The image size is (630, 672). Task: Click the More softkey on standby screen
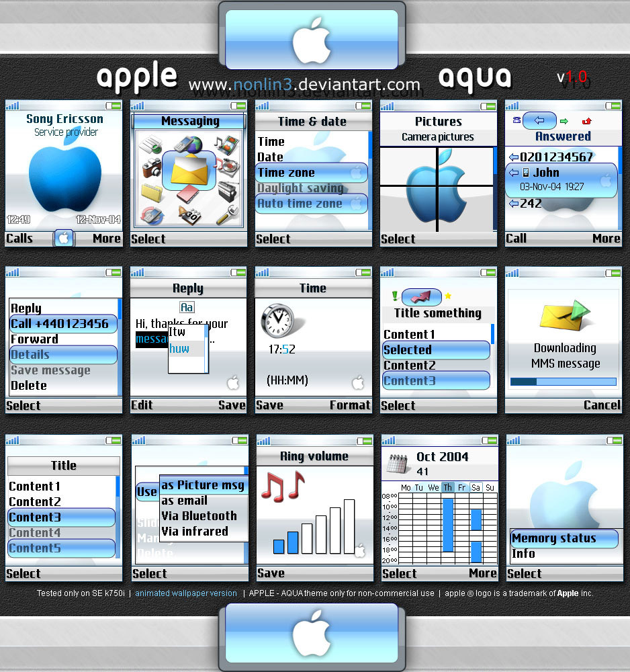point(107,239)
